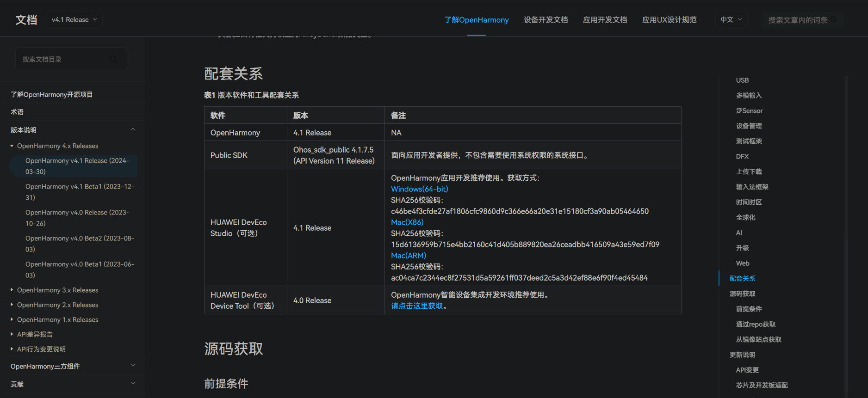
Task: Jump to 从镜像站点获取 in page outline
Action: 758,339
